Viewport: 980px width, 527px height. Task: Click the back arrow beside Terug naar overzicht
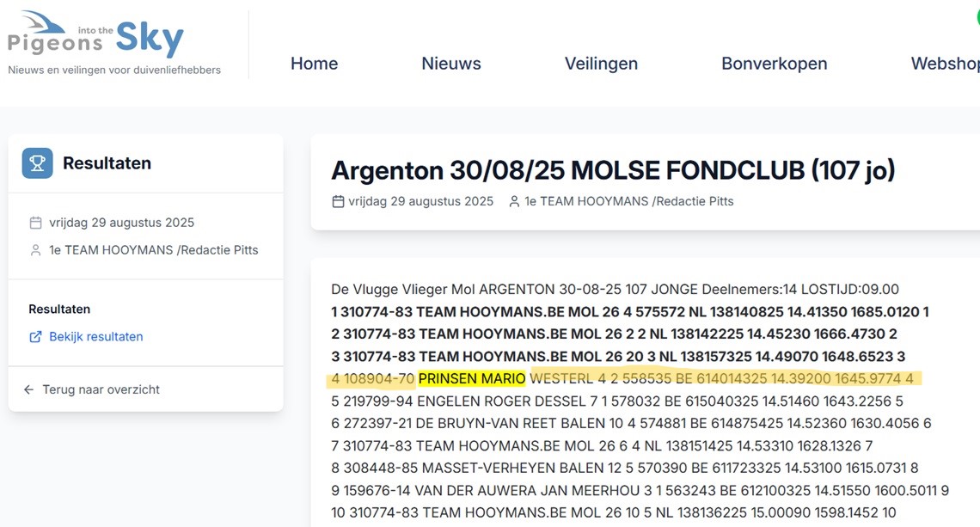(29, 389)
